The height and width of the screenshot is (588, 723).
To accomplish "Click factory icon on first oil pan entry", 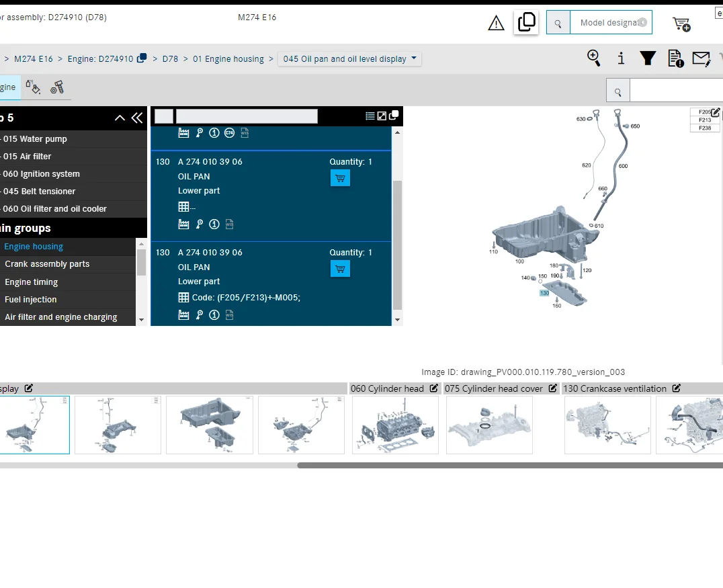I will (x=183, y=224).
